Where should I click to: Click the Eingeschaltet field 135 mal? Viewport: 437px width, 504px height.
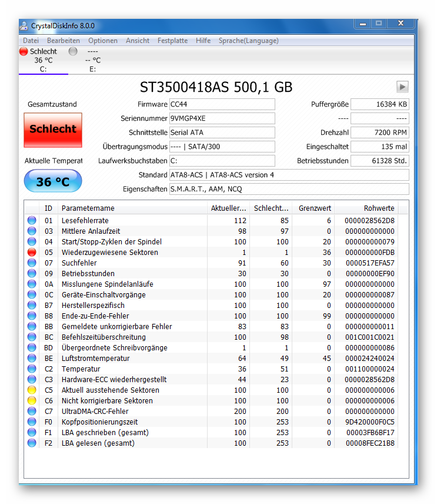pos(380,147)
